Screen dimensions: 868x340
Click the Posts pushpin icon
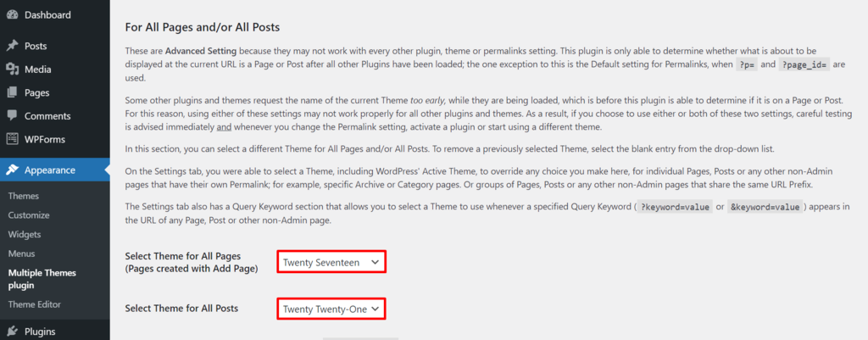(12, 46)
